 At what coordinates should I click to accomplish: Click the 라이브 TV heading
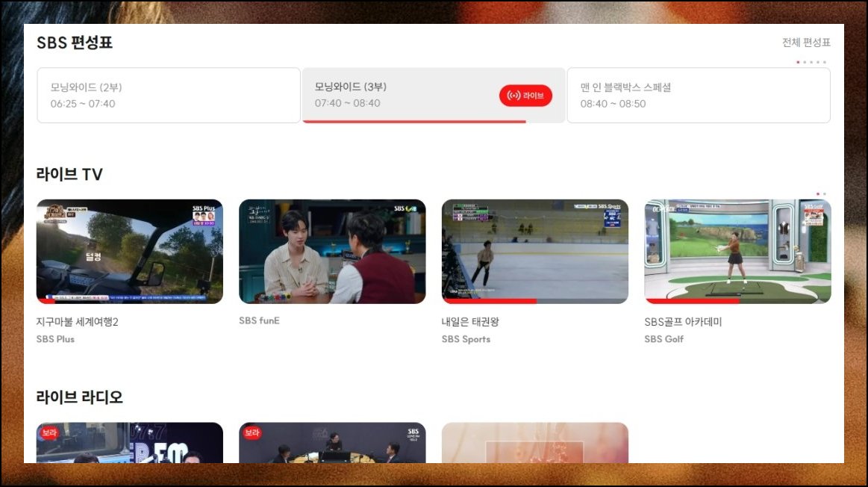[69, 175]
